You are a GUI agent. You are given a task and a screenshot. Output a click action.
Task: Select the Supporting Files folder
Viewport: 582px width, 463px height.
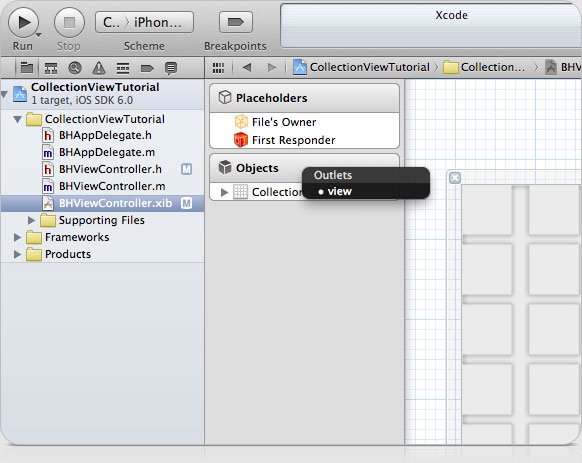point(101,221)
